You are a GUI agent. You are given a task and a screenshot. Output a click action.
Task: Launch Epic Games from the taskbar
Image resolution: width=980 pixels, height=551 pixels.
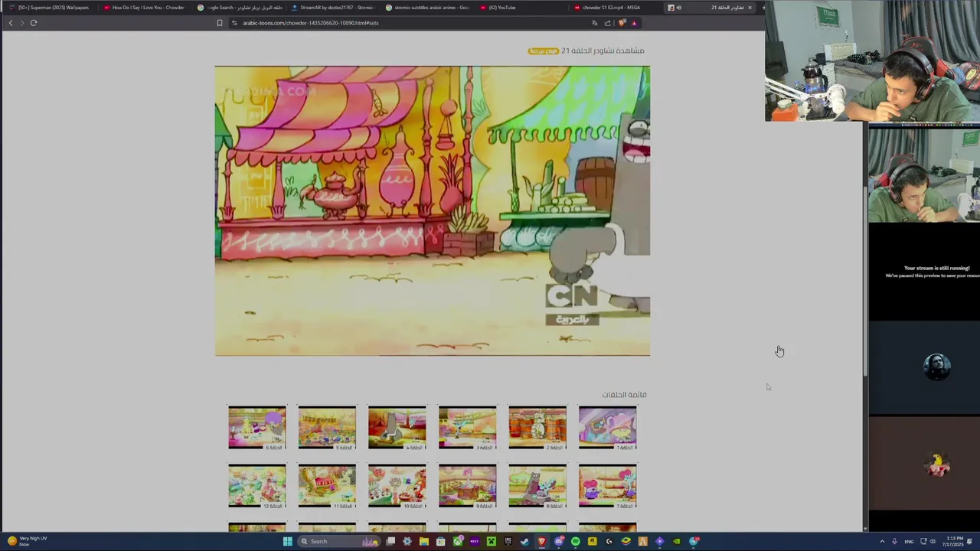pyautogui.click(x=508, y=541)
